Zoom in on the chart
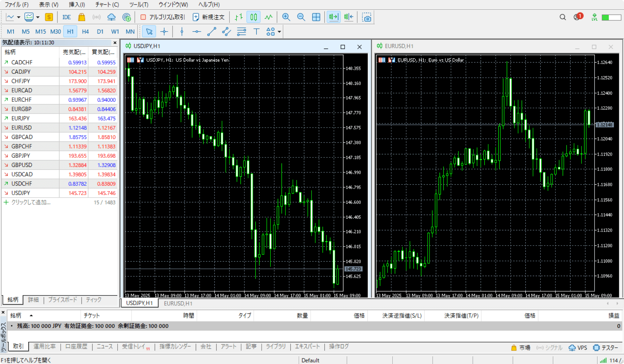 pyautogui.click(x=286, y=17)
